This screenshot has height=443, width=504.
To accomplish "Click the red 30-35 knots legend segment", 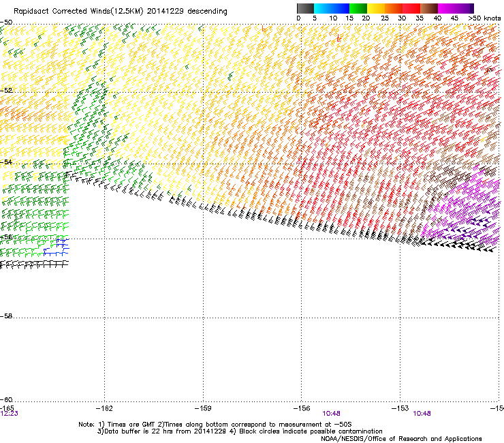I will click(x=411, y=8).
